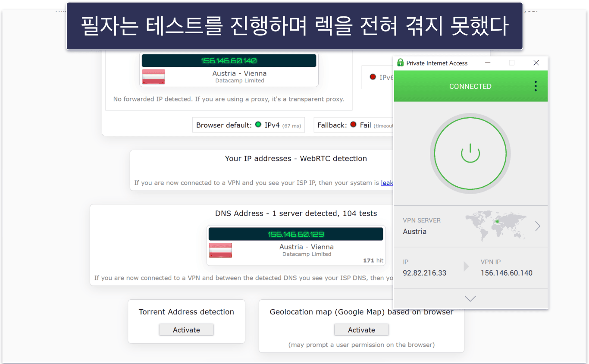Click the Austria - Vienna label under IP
This screenshot has width=589, height=364.
click(239, 73)
